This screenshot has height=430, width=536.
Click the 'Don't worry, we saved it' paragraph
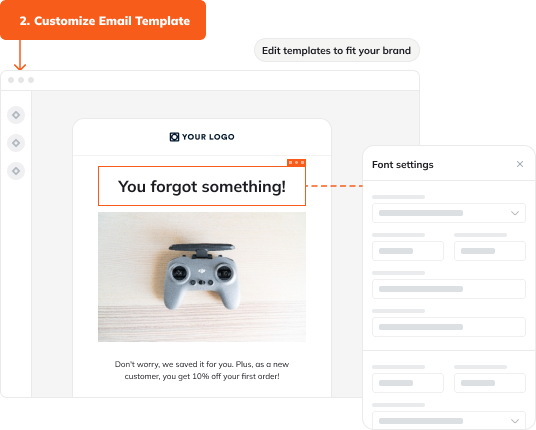click(202, 370)
